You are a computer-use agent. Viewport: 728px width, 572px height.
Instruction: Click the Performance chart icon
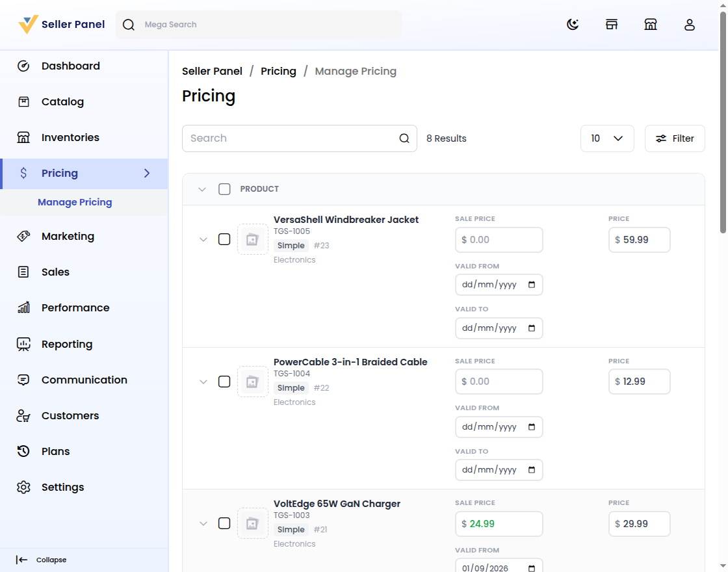23,307
